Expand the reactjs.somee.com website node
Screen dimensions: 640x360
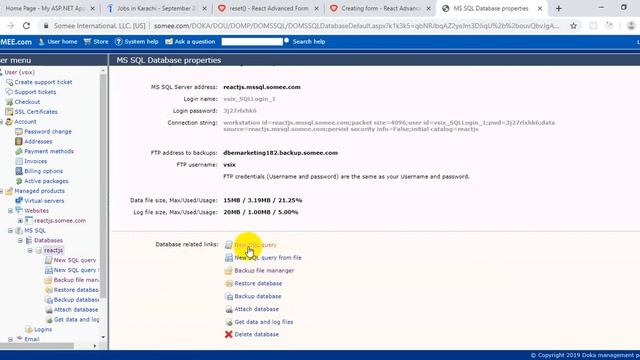pos(20,220)
